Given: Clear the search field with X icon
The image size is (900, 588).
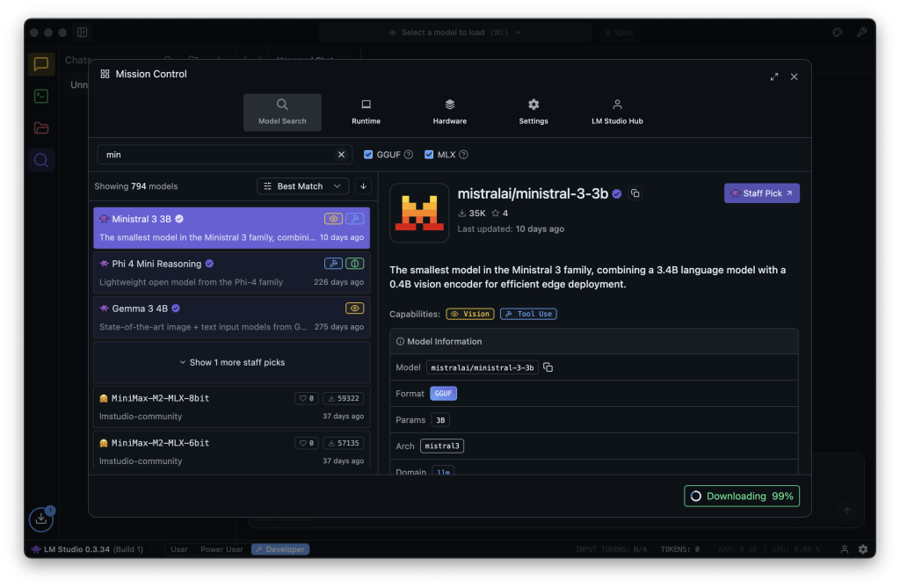Looking at the screenshot, I should pos(342,155).
